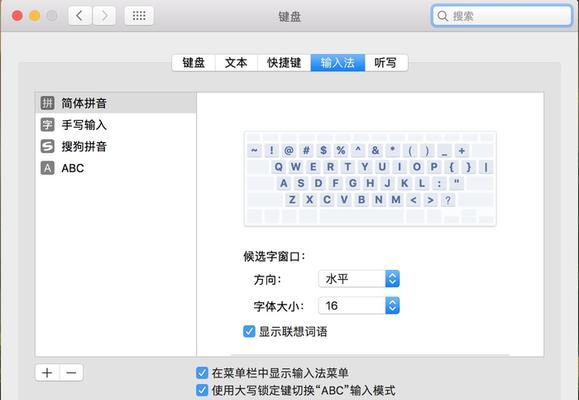Click the 搜索 search field
This screenshot has height=400, width=579.
tap(502, 16)
